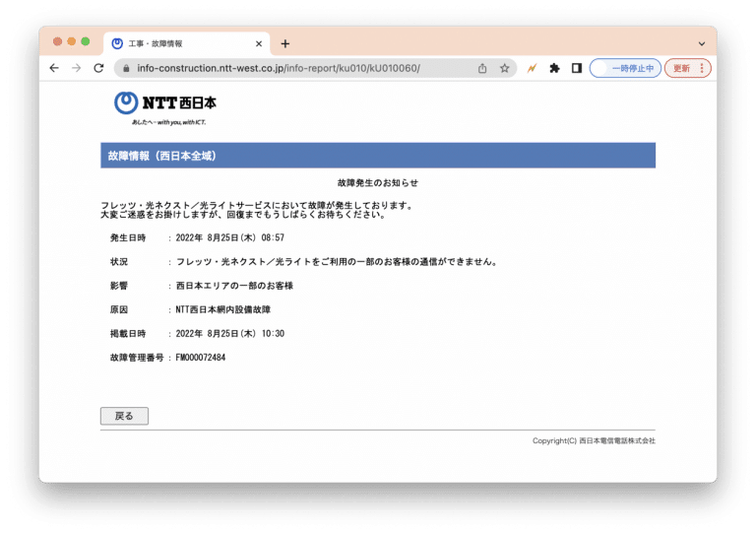Click the 更新 update button

click(681, 68)
